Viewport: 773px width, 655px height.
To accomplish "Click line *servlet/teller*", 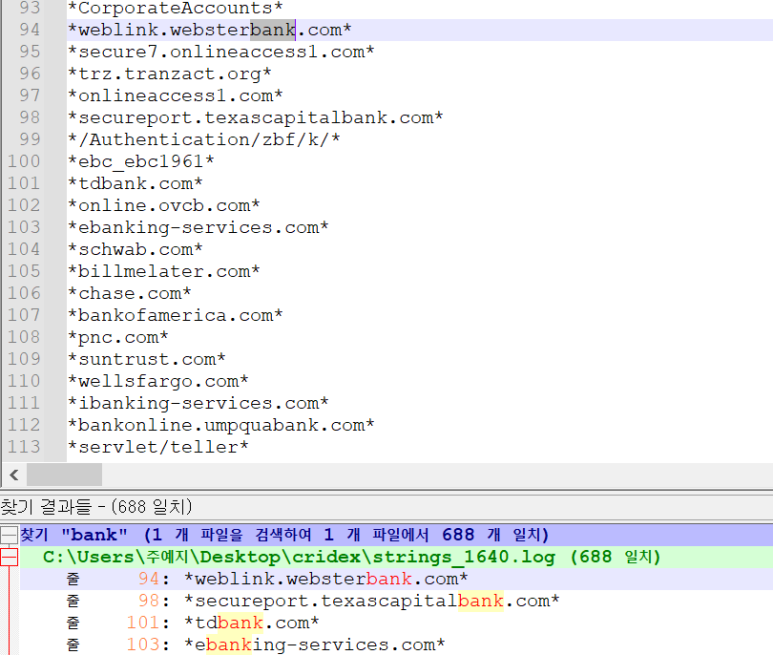I will (158, 447).
